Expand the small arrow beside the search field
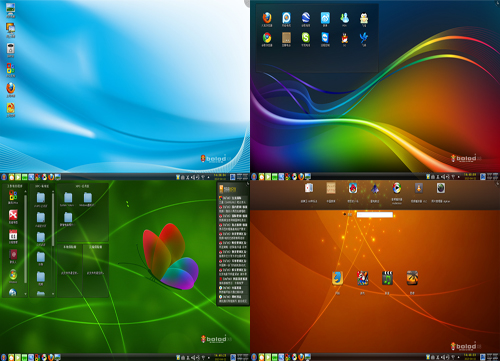500x361 pixels. tap(344, 214)
